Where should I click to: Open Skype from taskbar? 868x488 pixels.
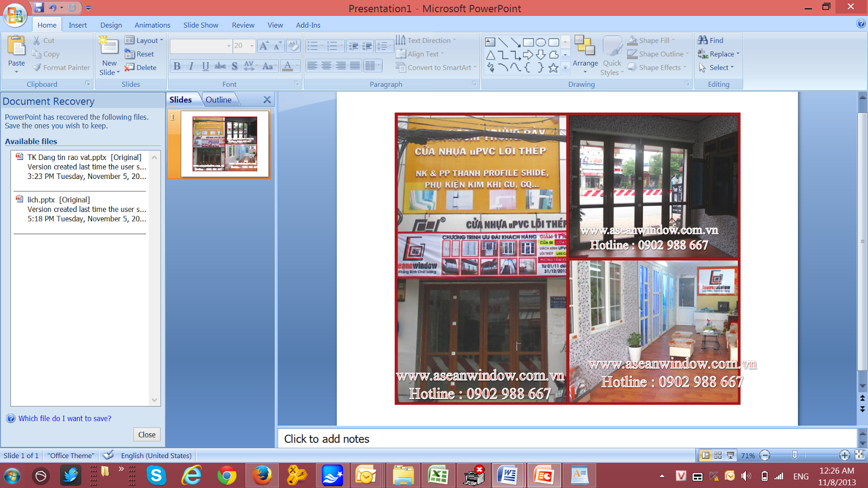tap(156, 476)
